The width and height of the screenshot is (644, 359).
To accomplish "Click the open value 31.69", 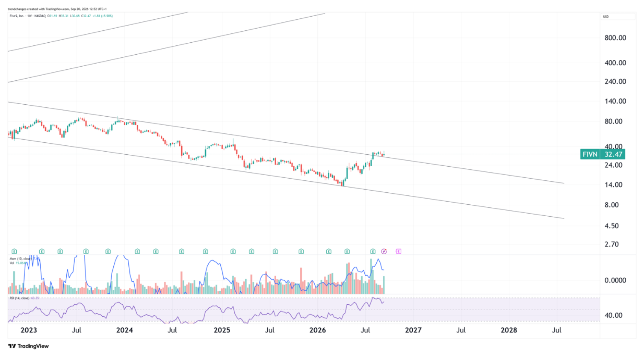I will pyautogui.click(x=53, y=16).
